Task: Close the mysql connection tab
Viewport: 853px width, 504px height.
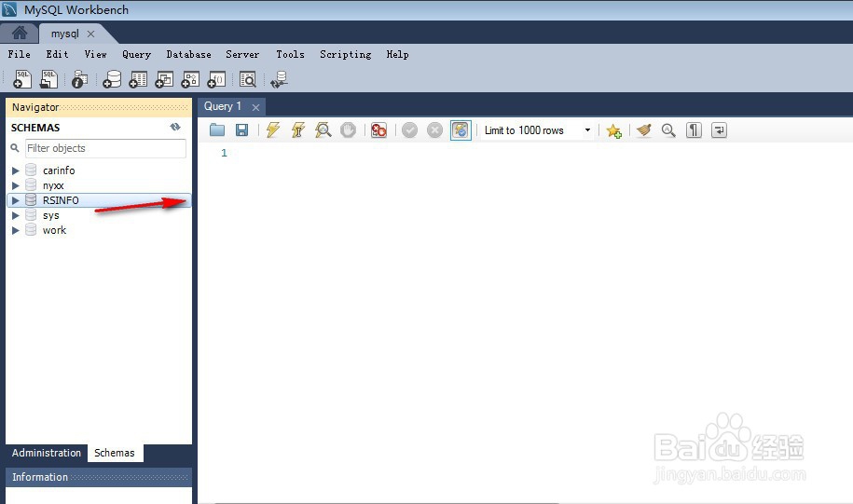Action: [90, 34]
